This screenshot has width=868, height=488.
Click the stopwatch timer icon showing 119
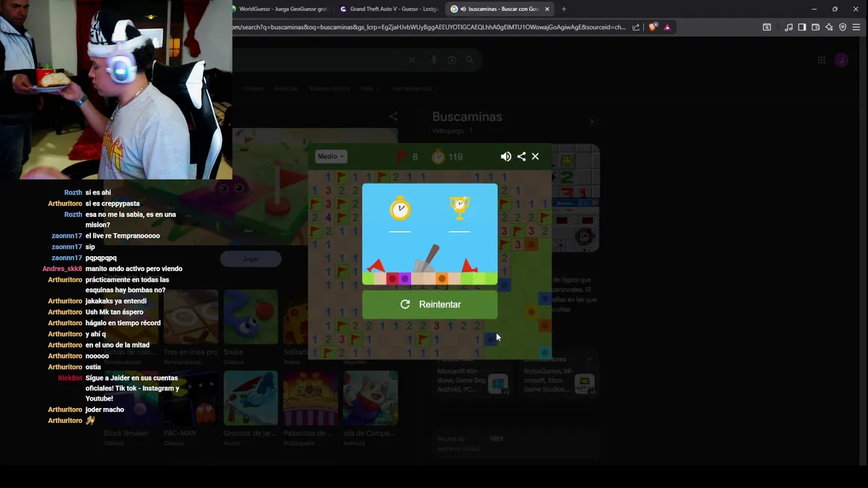coord(439,157)
